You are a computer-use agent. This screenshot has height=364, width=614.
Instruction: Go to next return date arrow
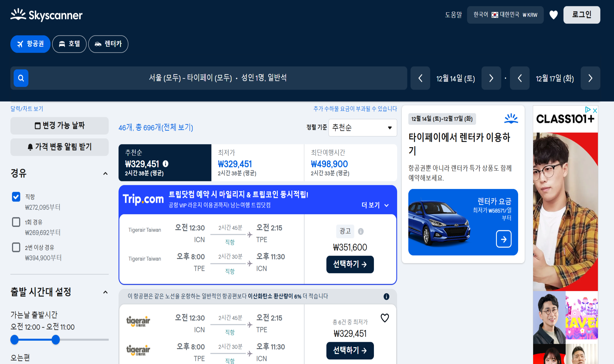click(590, 78)
